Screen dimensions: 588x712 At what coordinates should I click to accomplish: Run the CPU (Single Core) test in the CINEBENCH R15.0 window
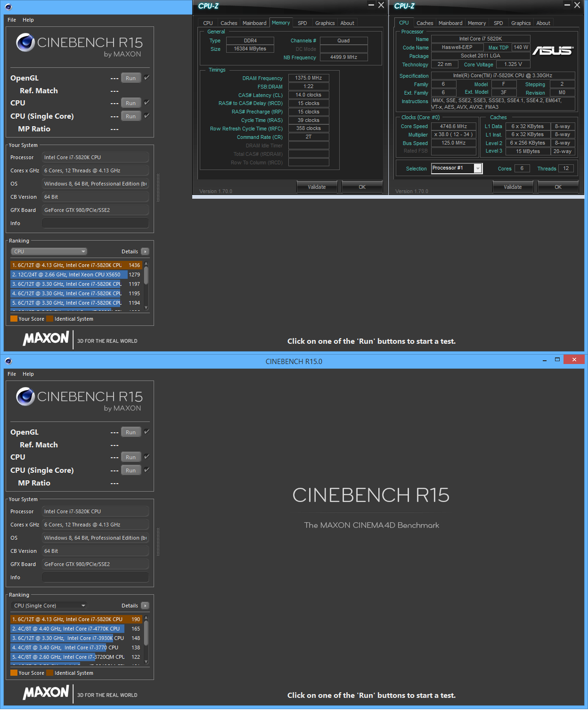[131, 470]
